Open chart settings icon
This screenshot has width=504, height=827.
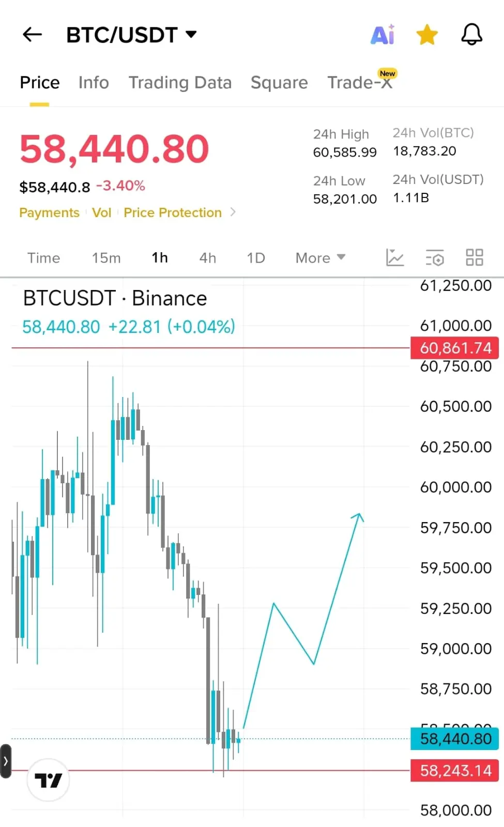click(435, 257)
